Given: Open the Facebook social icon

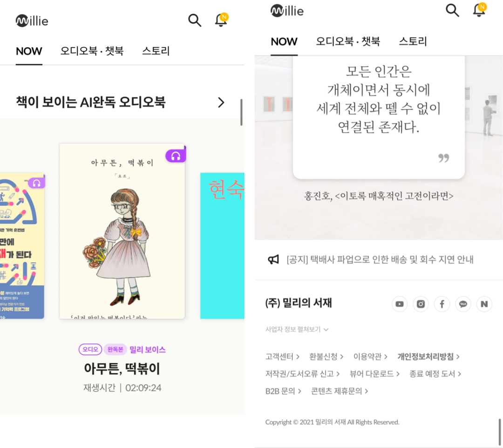Looking at the screenshot, I should click(x=442, y=304).
